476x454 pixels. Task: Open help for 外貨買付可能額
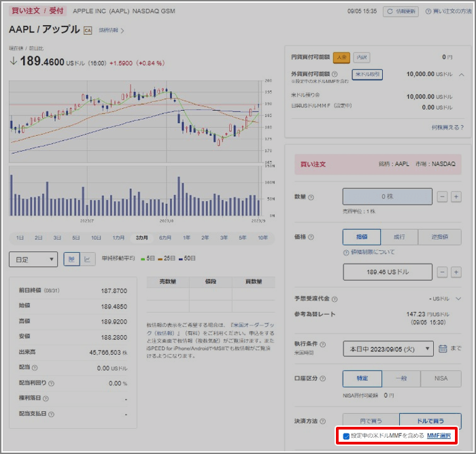(335, 74)
